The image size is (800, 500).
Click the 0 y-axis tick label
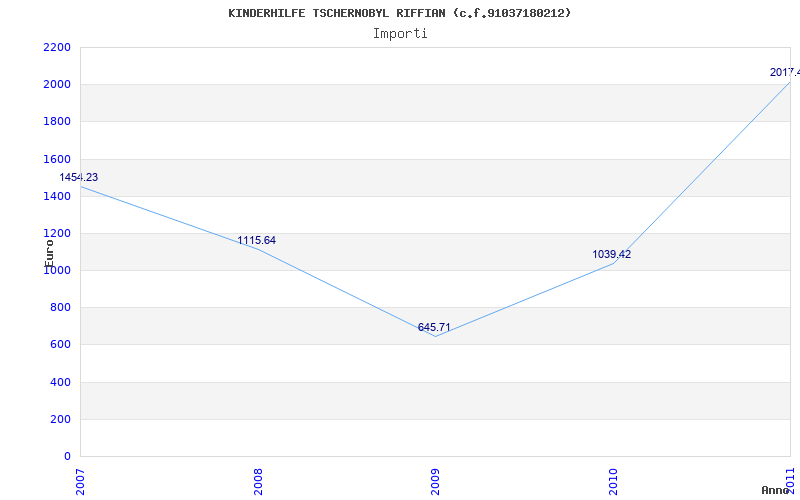pos(67,457)
